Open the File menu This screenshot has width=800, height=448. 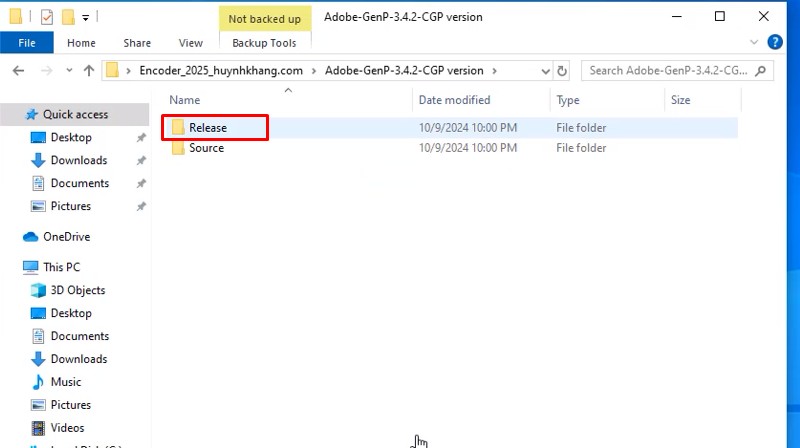27,43
